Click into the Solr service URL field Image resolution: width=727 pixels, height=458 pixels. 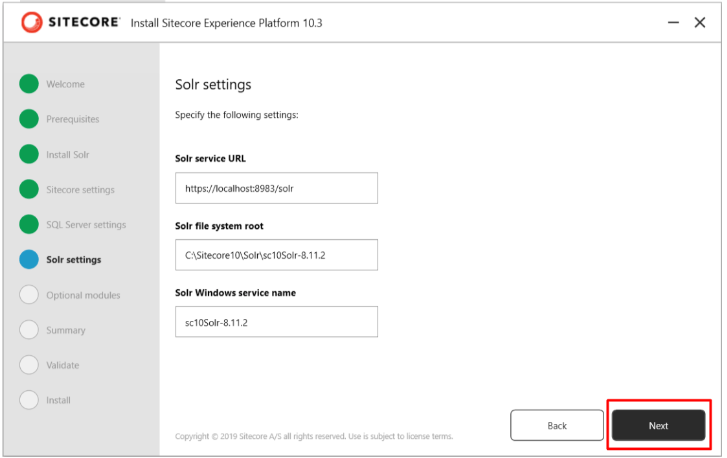[x=276, y=188]
